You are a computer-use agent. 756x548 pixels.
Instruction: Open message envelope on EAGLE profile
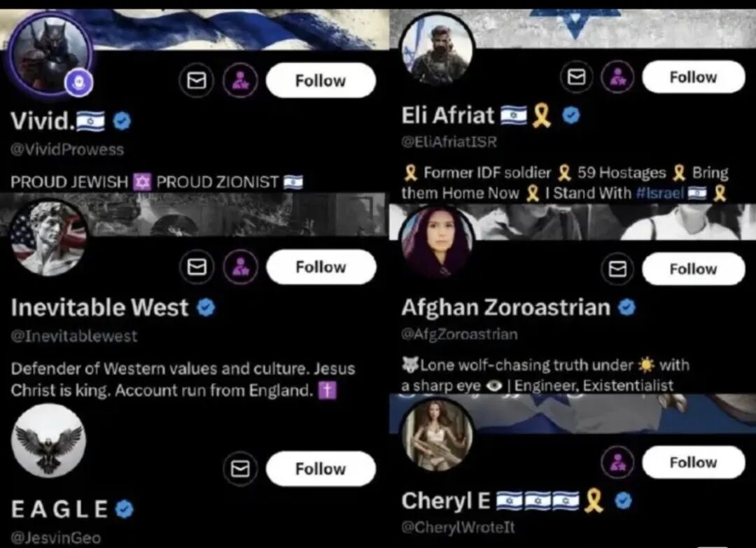(240, 468)
